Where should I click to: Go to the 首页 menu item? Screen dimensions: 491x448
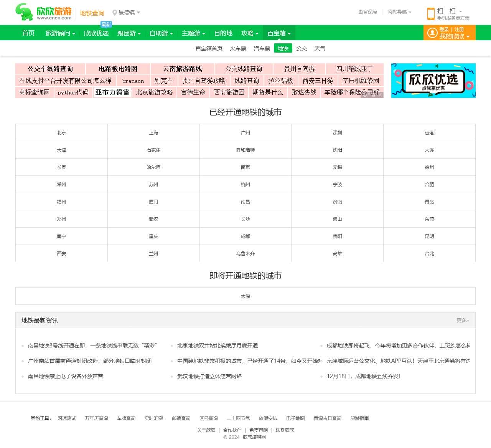[x=28, y=33]
